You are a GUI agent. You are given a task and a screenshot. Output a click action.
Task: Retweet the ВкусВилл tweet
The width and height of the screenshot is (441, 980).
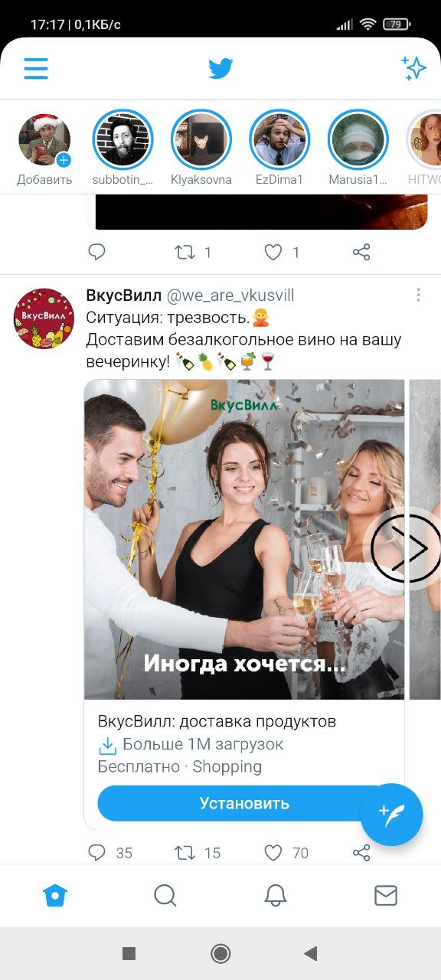(x=185, y=852)
